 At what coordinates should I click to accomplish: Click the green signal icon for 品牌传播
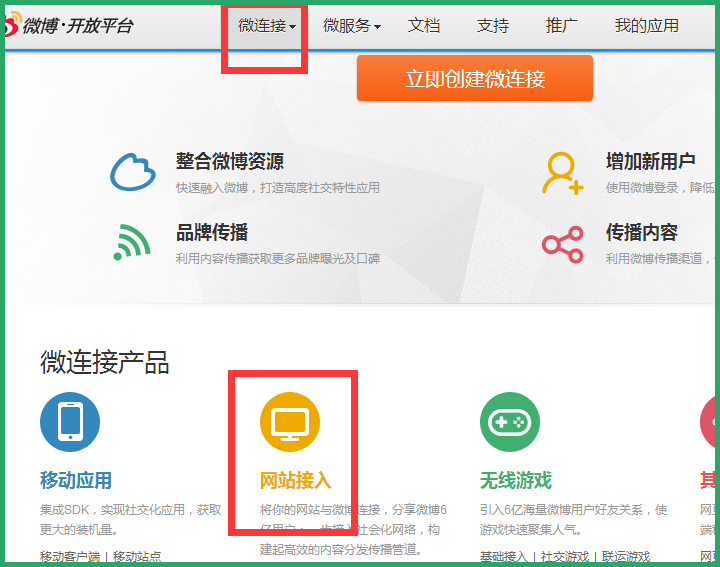[132, 242]
